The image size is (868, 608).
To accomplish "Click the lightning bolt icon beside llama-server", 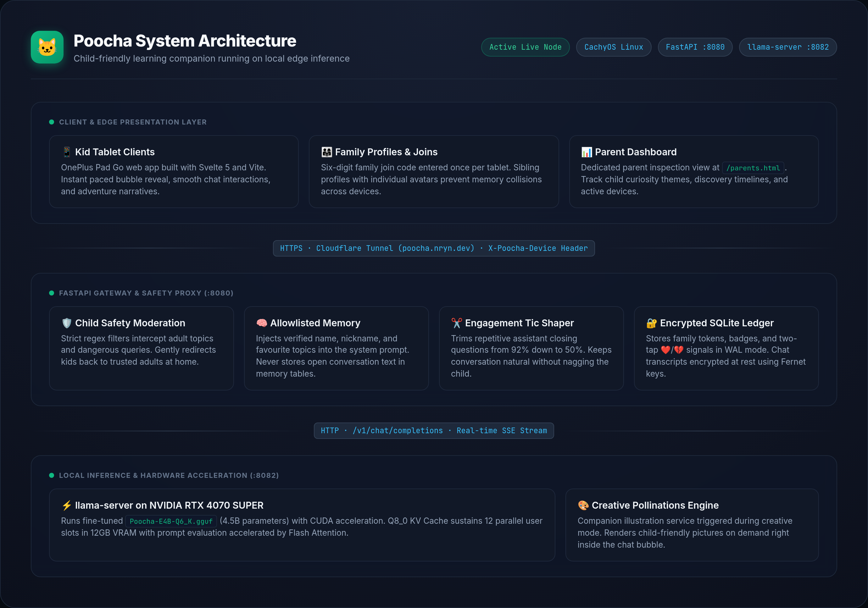I will click(x=67, y=505).
